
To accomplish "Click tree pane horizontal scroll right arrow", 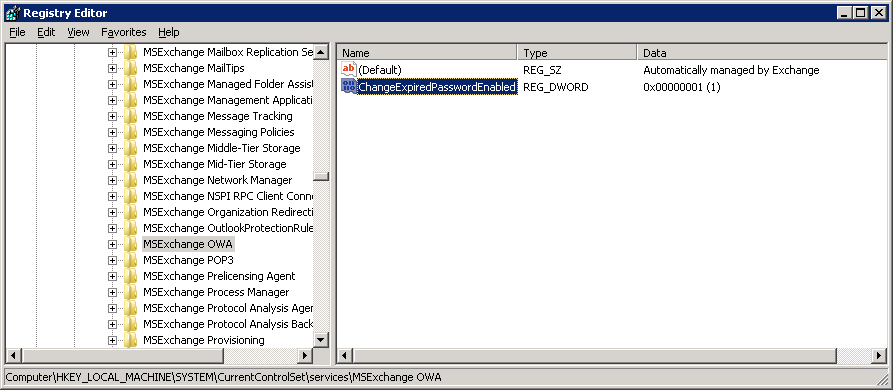I will coord(306,356).
